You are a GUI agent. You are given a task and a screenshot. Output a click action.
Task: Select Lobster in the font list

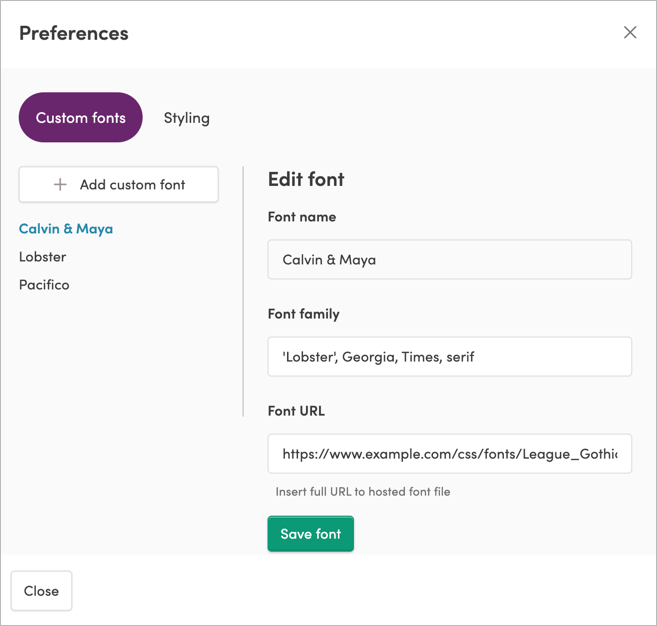pos(42,257)
